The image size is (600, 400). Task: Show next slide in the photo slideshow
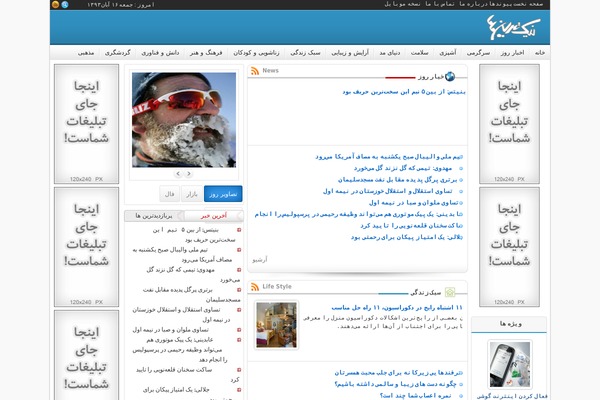click(189, 174)
